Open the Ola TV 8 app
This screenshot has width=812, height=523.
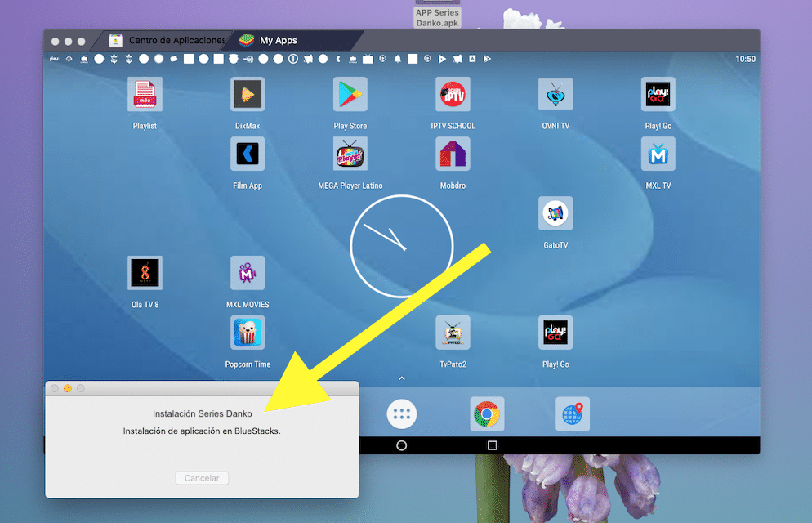click(145, 274)
